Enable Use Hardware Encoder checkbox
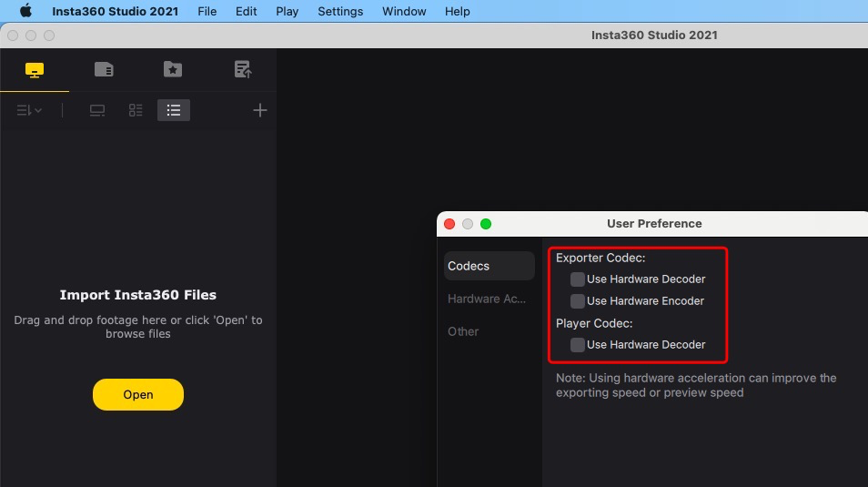Screen dimensions: 868x487 pyautogui.click(x=578, y=300)
